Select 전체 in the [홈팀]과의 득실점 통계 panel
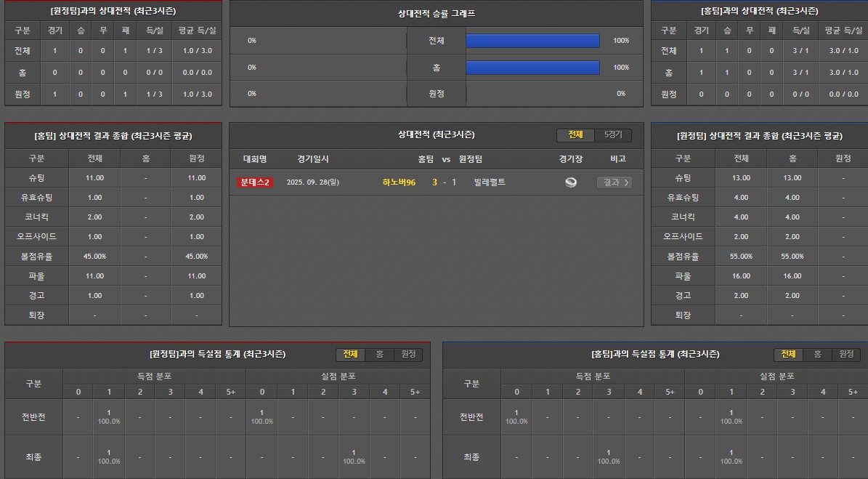This screenshot has height=479, width=868. pos(788,354)
